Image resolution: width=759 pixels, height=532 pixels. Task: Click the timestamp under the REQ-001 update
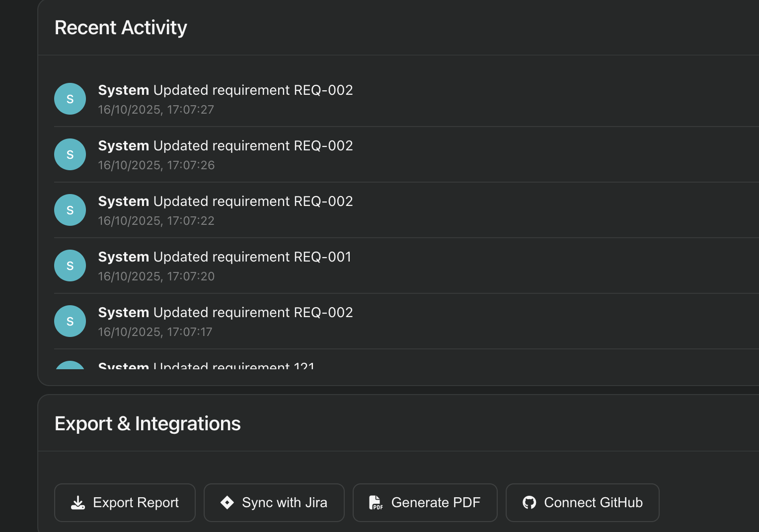point(156,276)
